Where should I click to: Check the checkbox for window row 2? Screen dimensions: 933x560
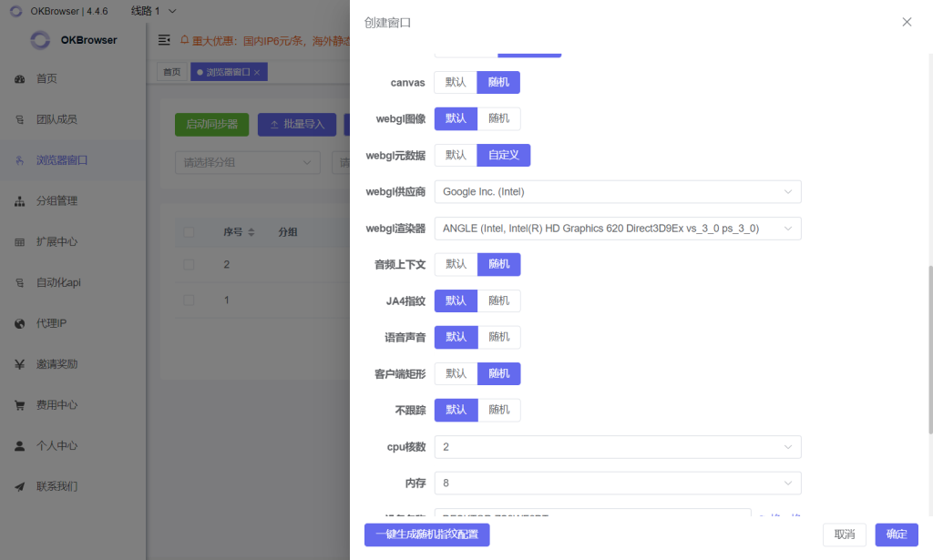click(x=189, y=264)
